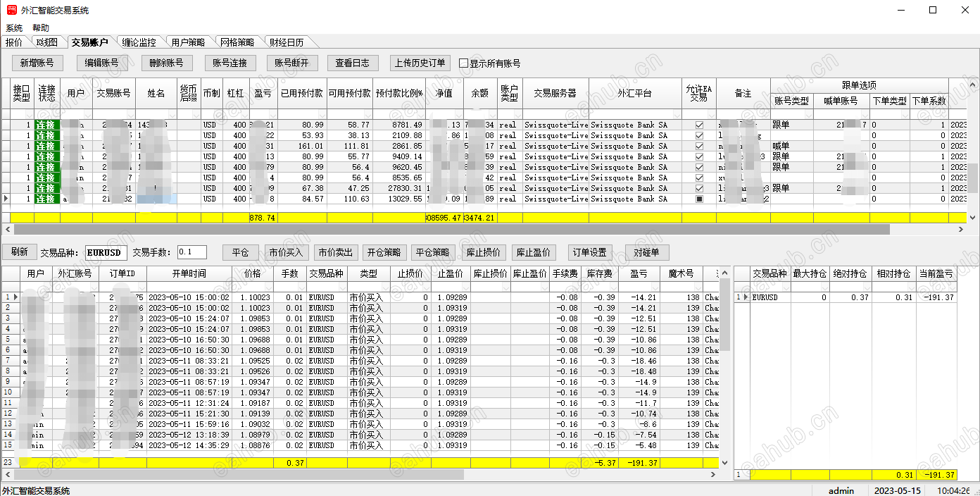The image size is (980, 496).
Task: Click the 市价卖出 button
Action: (337, 252)
